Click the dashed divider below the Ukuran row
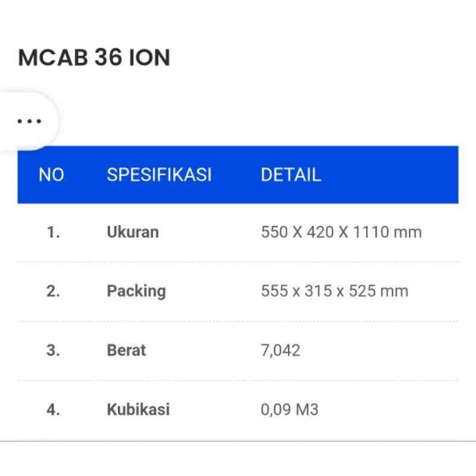The width and height of the screenshot is (476, 476). pos(238,262)
